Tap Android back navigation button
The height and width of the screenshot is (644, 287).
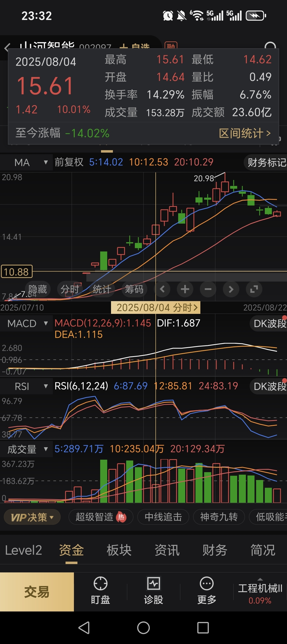click(84, 627)
